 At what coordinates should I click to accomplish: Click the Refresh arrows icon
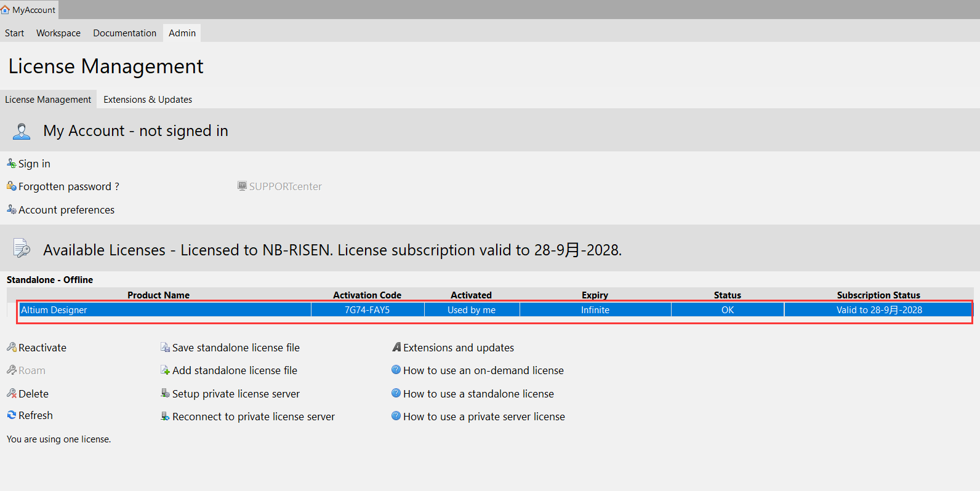12,415
